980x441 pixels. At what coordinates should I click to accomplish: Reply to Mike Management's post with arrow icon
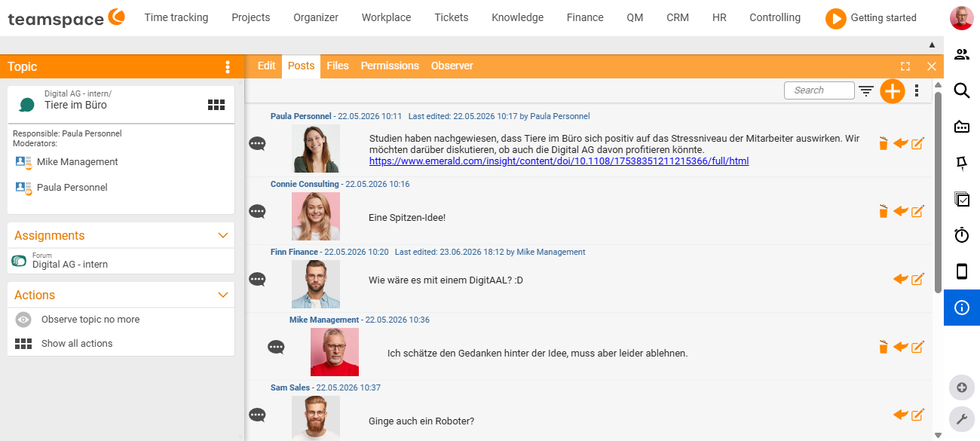(x=900, y=347)
